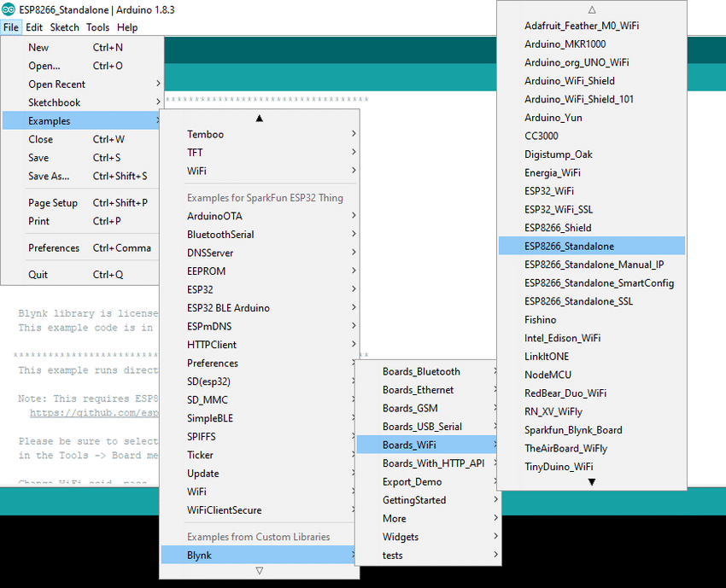Open GettingStarted submenu
The image size is (726, 588).
click(428, 500)
